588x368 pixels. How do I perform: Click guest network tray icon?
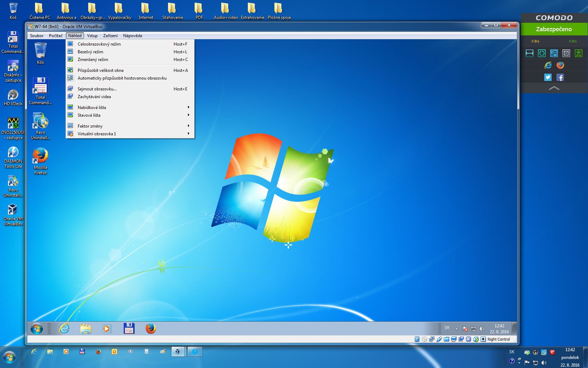474,329
